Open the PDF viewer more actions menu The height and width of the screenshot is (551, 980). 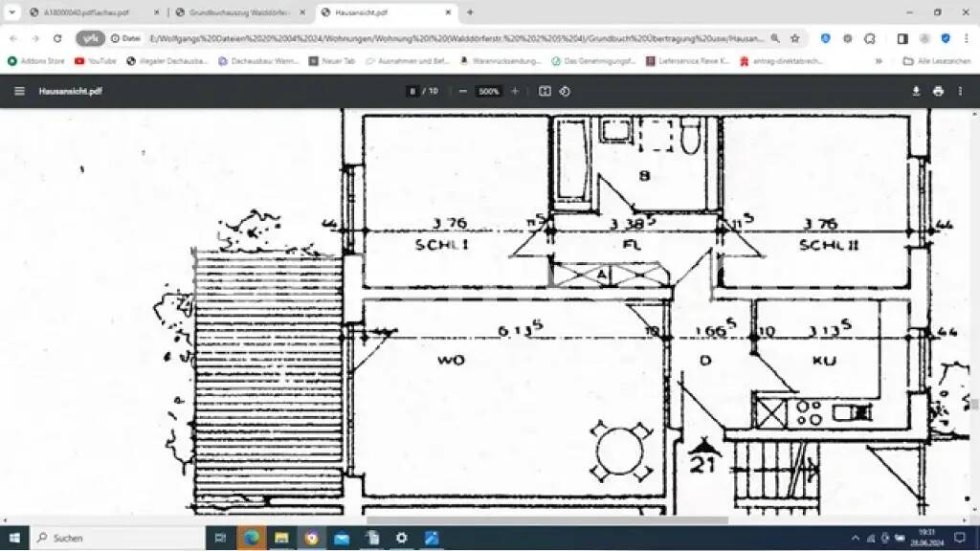[960, 91]
